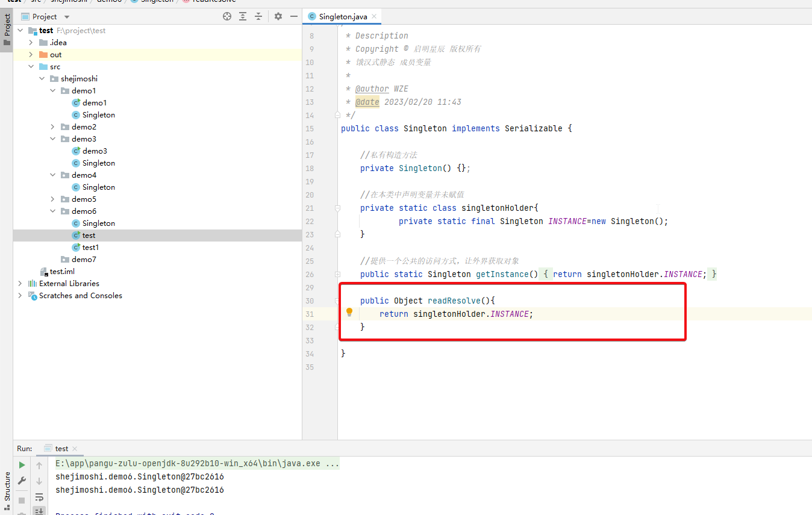Select demo1 class file in tree
The width and height of the screenshot is (812, 515).
95,103
